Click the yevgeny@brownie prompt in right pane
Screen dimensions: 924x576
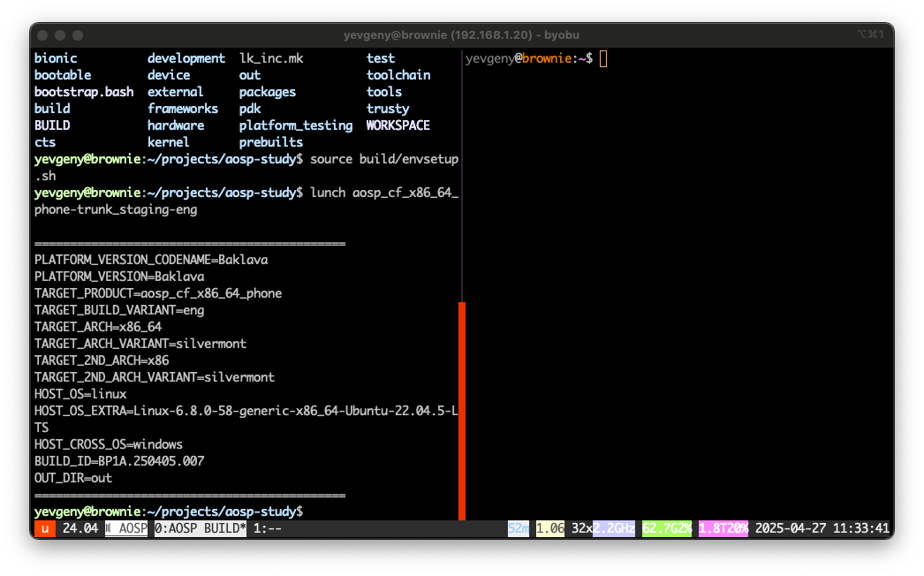click(x=529, y=58)
